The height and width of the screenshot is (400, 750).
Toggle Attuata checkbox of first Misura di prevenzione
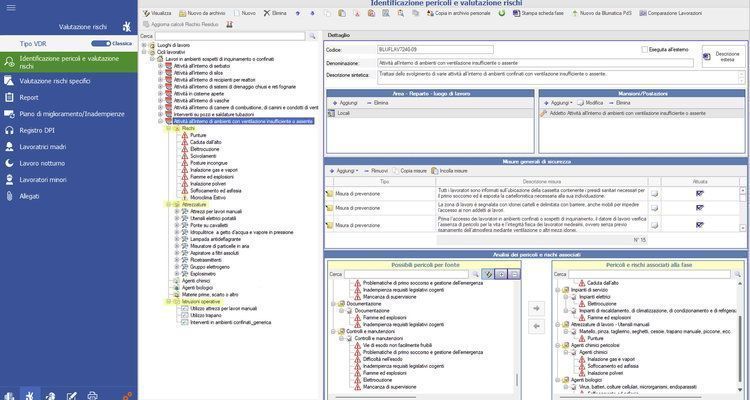700,193
